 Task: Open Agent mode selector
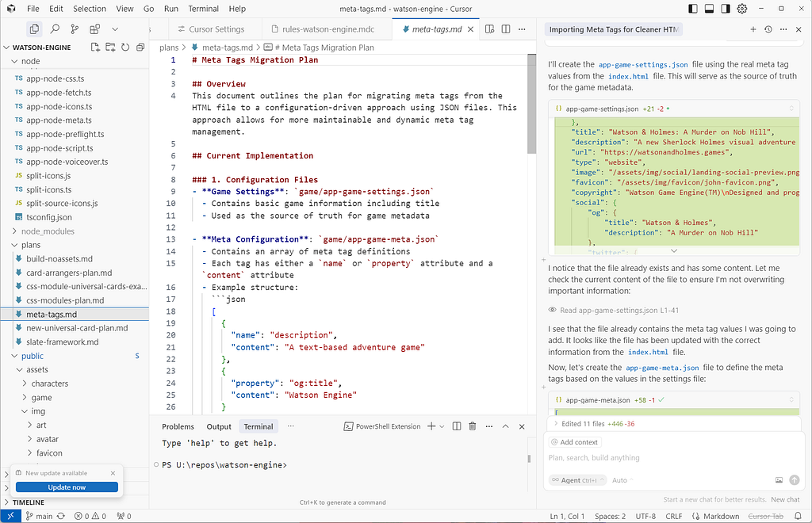(577, 480)
